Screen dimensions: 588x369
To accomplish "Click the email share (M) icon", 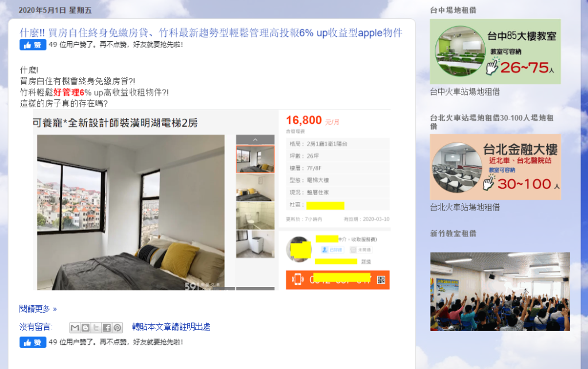I will coord(75,328).
